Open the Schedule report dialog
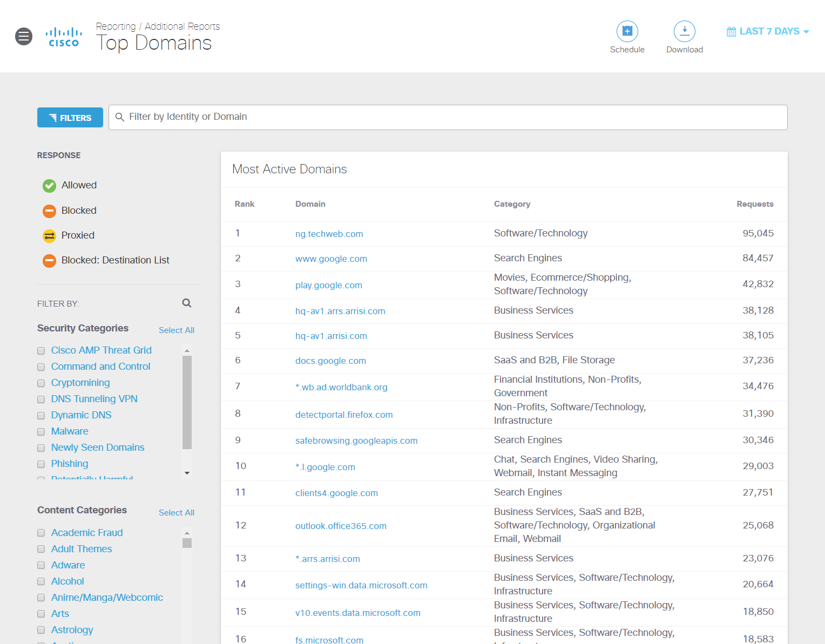Viewport: 825px width, 644px height. tap(627, 31)
